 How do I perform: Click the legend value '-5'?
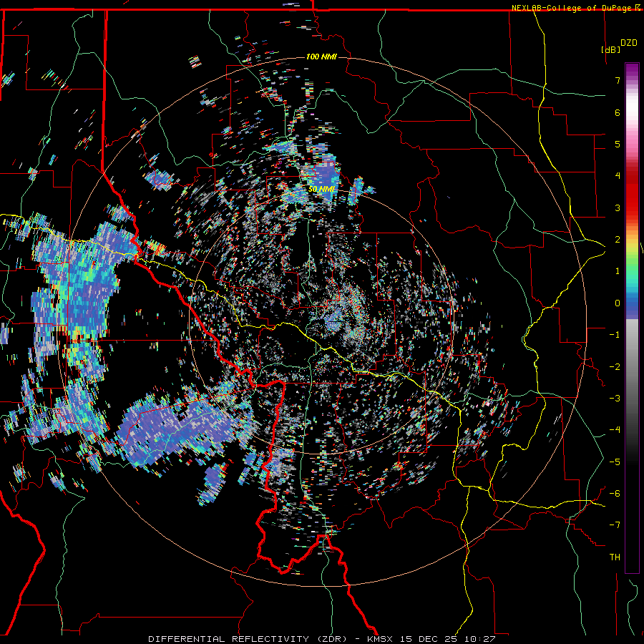[615, 462]
